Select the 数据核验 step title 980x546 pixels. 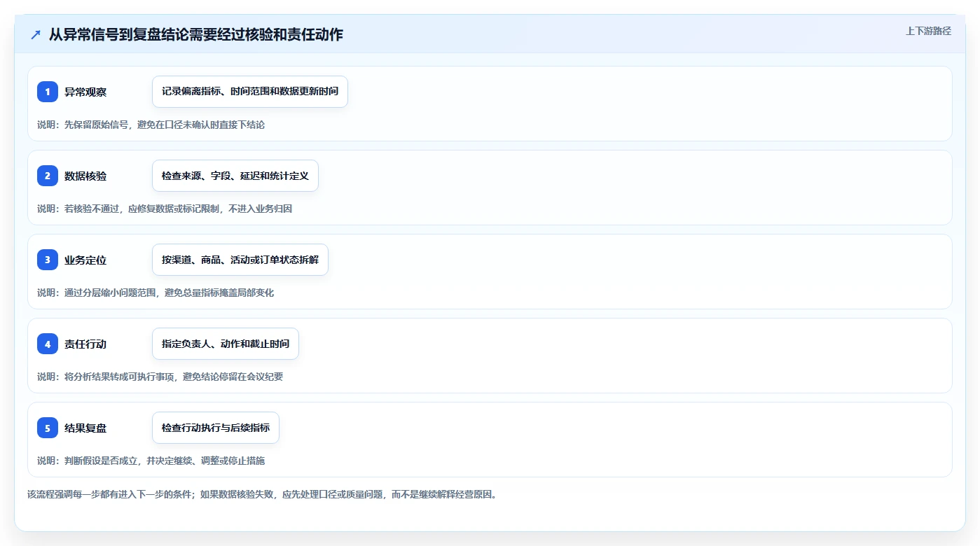click(85, 176)
